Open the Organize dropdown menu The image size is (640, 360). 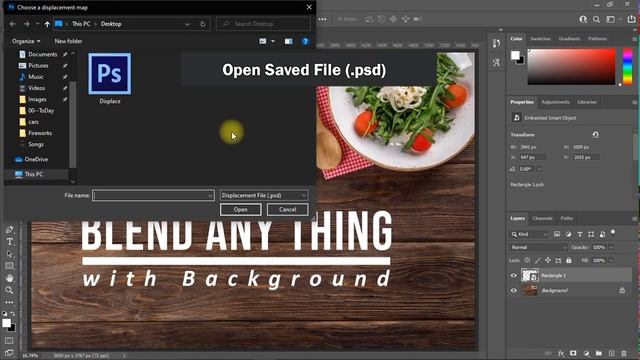26,41
